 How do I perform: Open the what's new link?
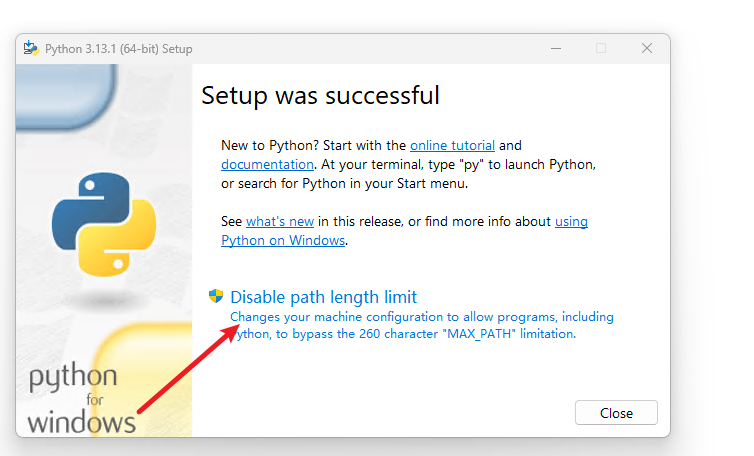coord(280,221)
